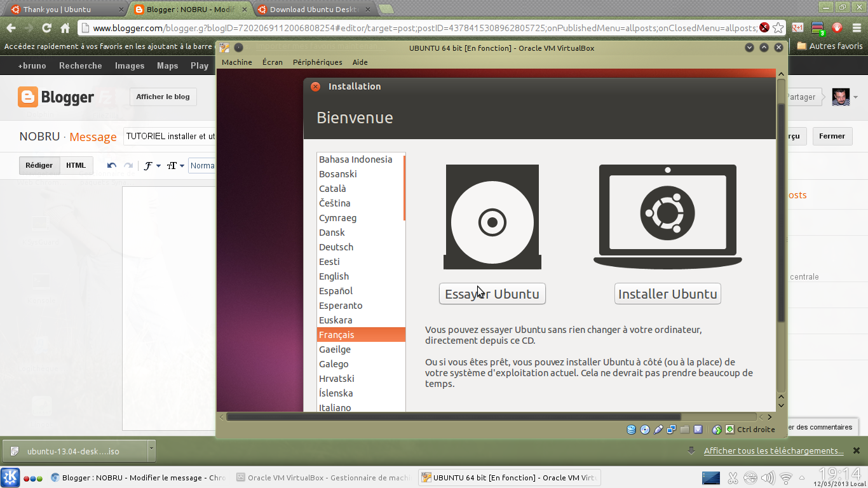Expand the hidden system tray icons arrow
Screen dimensions: 868x488
pos(802,478)
